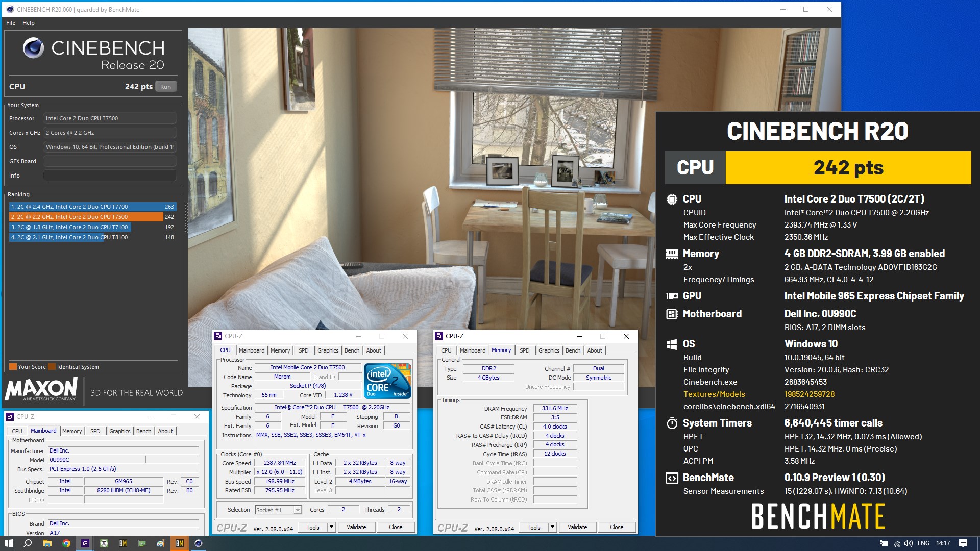Click the Textures/Models yellow label
The image size is (980, 551).
click(714, 394)
